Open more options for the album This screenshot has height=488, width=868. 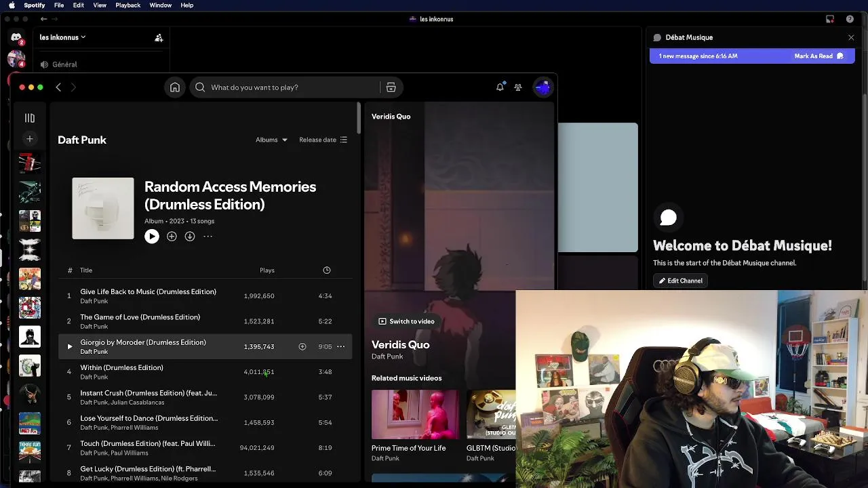click(x=208, y=237)
